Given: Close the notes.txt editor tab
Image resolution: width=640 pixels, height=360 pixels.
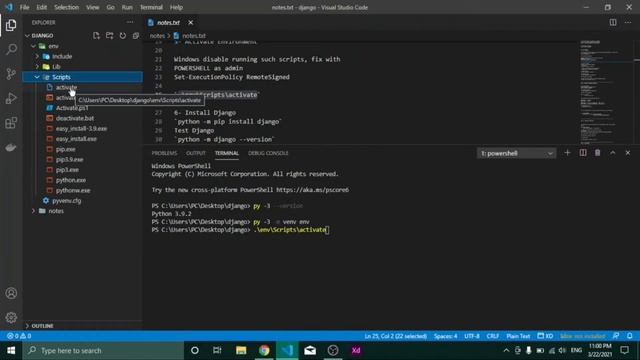Looking at the screenshot, I should [191, 22].
